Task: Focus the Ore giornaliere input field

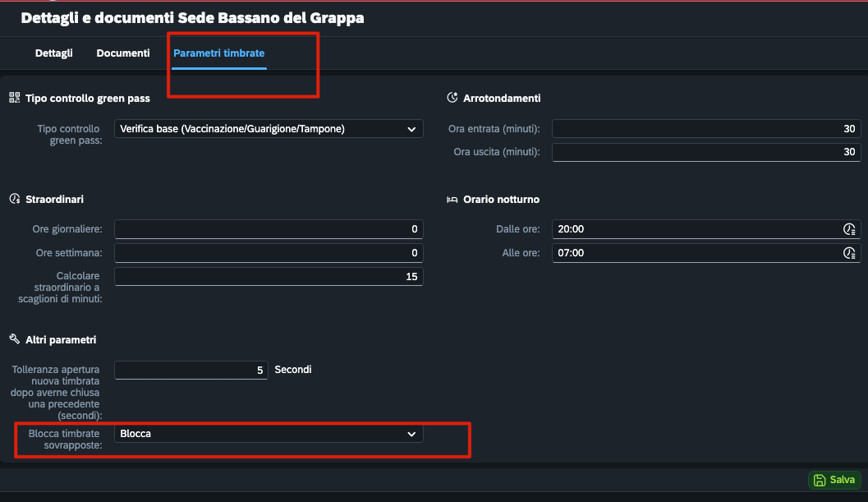Action: [x=269, y=229]
